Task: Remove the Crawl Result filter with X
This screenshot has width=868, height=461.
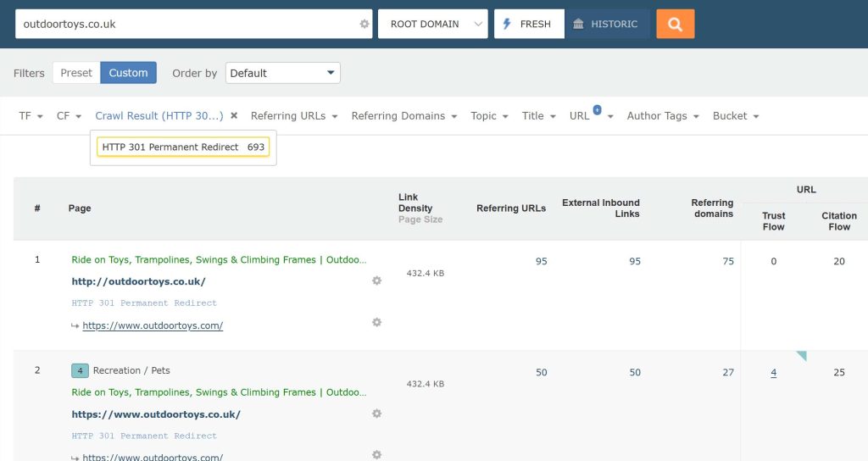Action: pyautogui.click(x=234, y=115)
